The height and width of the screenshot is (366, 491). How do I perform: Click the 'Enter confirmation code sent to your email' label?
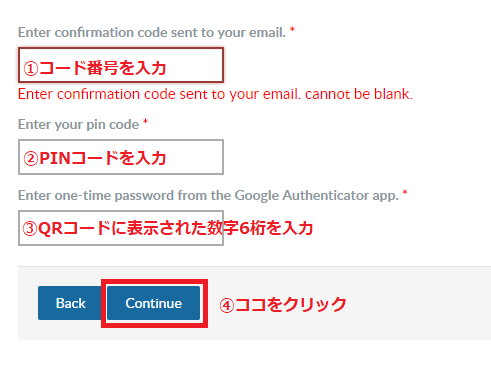(152, 32)
